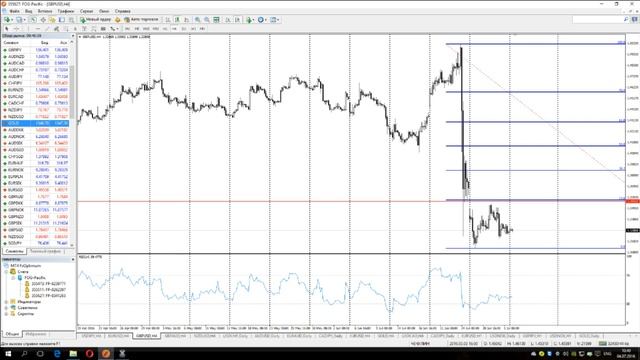Open the Profiles toolbar icon

[18, 20]
